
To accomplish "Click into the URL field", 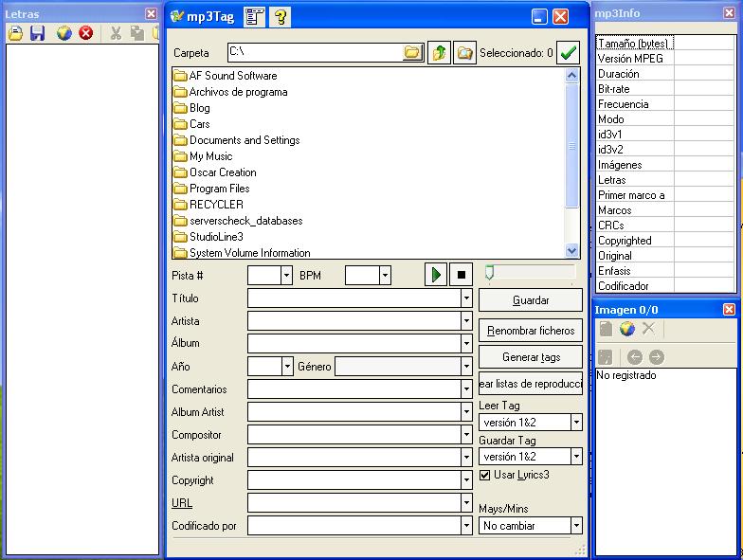I will pyautogui.click(x=354, y=502).
